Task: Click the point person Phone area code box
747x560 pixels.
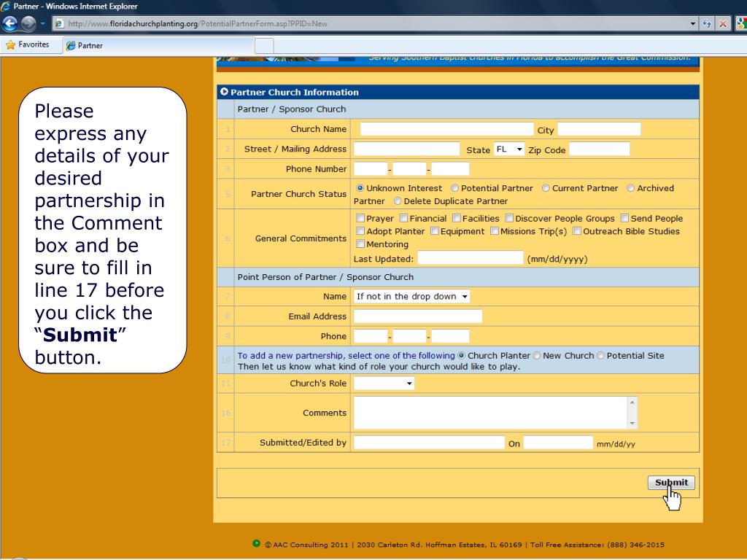Action: (371, 336)
